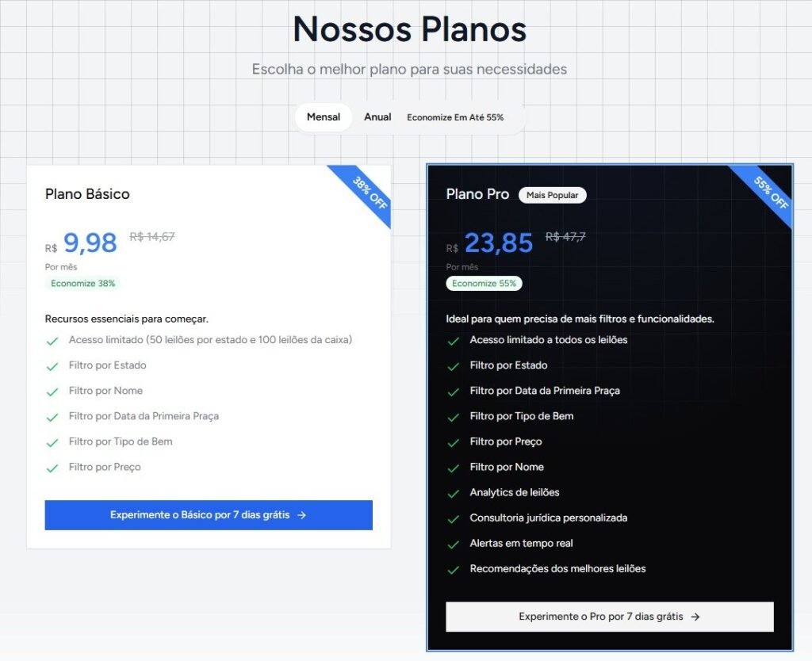The width and height of the screenshot is (812, 661).
Task: Click checkmark icon beside Analytics de leilões
Action: pos(453,493)
